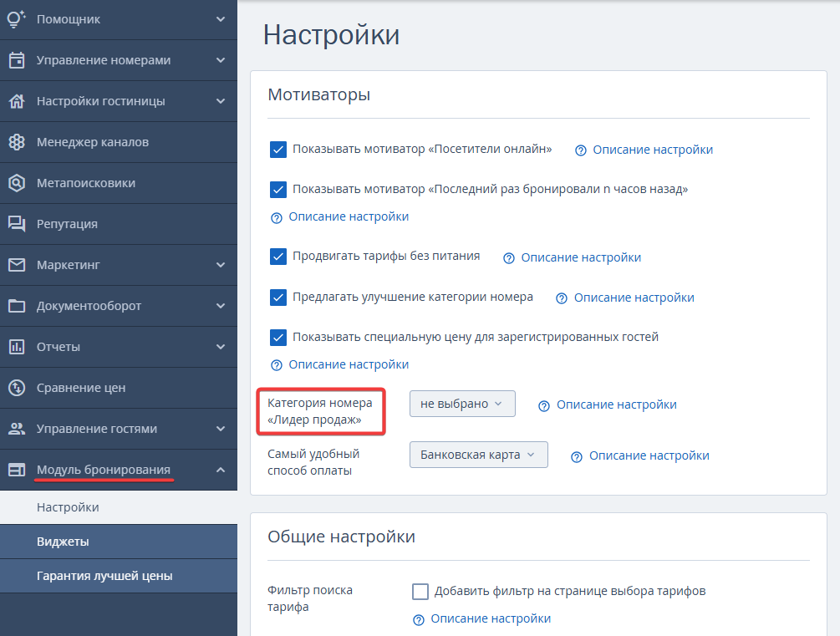The height and width of the screenshot is (636, 840).
Task: Open the «не выбрано» category dropdown
Action: tap(462, 404)
